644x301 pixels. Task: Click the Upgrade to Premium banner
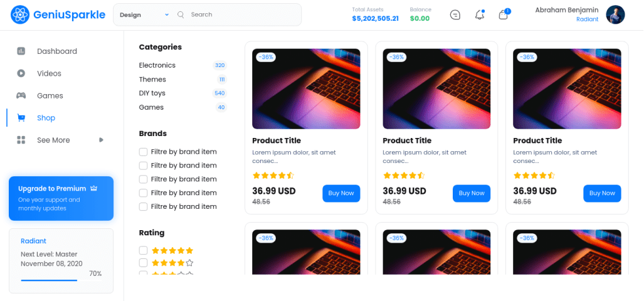pos(61,198)
